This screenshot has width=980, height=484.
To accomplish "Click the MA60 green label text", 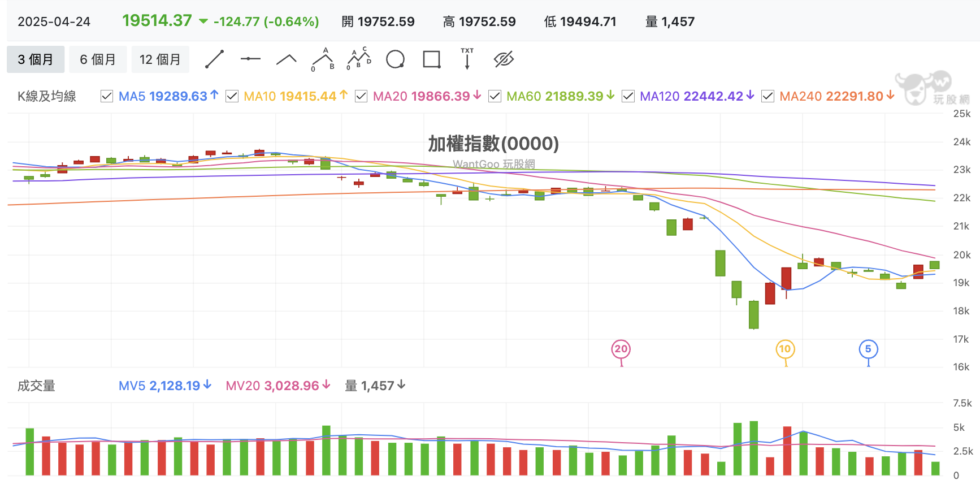I will tap(554, 96).
